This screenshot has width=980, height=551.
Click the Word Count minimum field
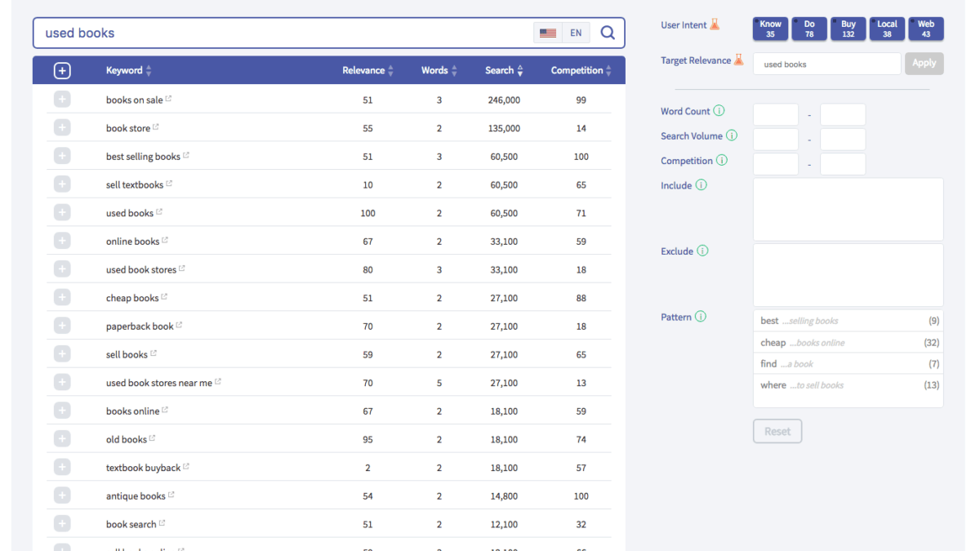click(x=775, y=114)
